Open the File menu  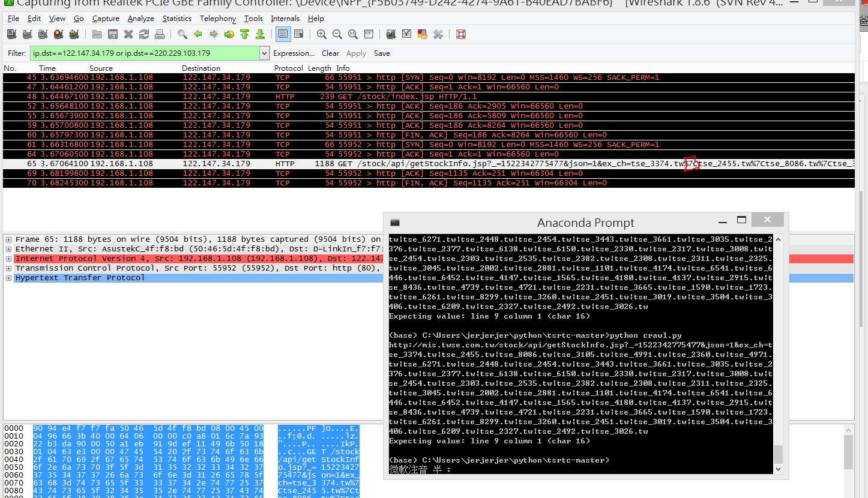[13, 19]
